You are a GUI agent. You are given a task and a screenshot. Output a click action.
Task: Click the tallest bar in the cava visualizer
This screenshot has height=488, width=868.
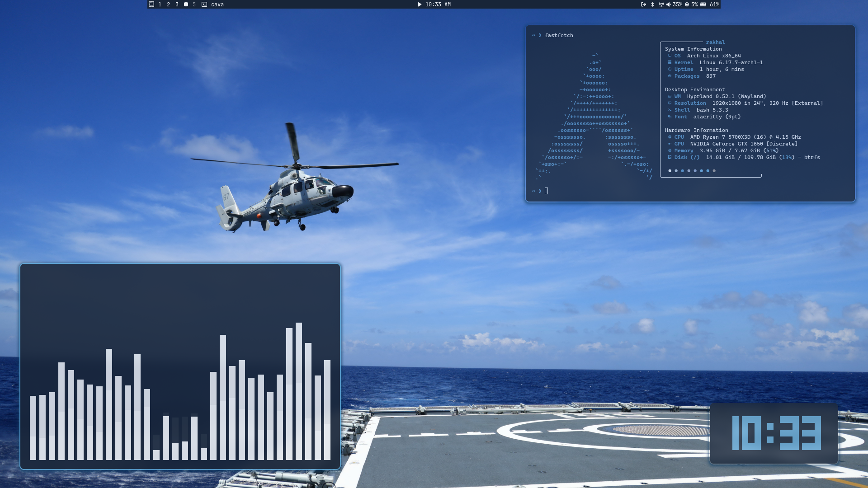(x=298, y=391)
